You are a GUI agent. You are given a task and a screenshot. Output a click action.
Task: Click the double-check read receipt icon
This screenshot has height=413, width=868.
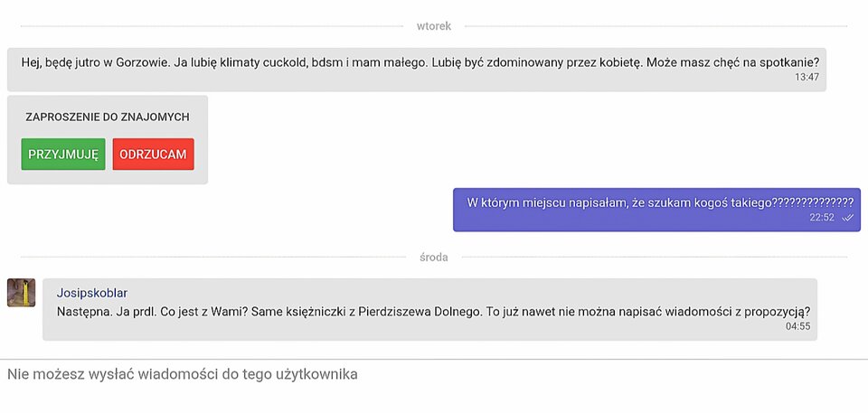coord(847,218)
